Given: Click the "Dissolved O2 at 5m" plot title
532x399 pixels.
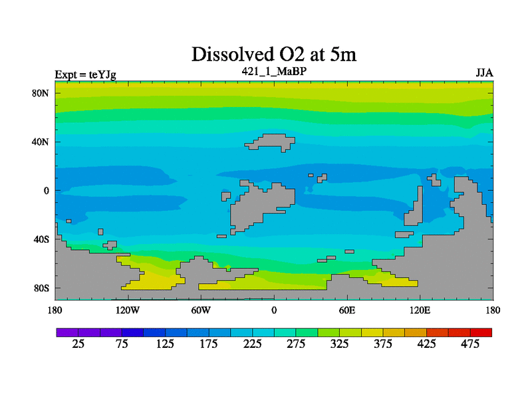Looking at the screenshot, I should [x=275, y=54].
